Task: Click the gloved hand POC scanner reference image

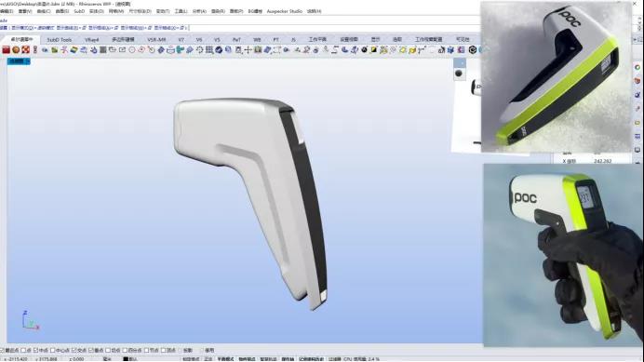Action: (564, 255)
